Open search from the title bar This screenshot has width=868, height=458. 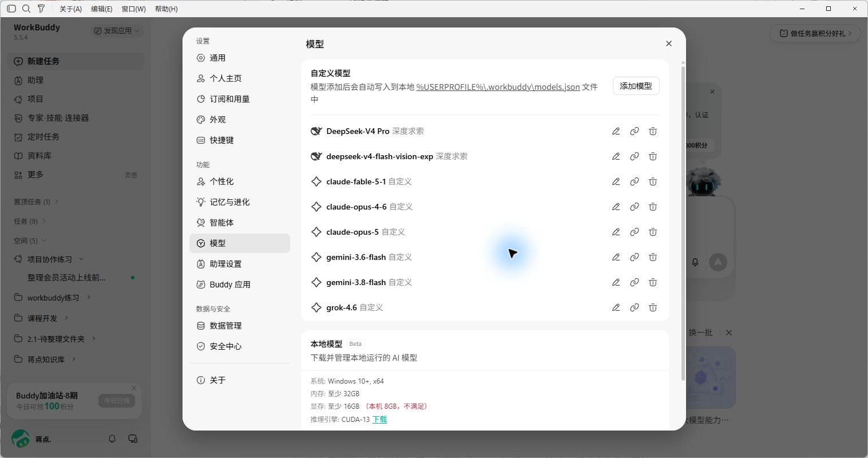[x=26, y=9]
